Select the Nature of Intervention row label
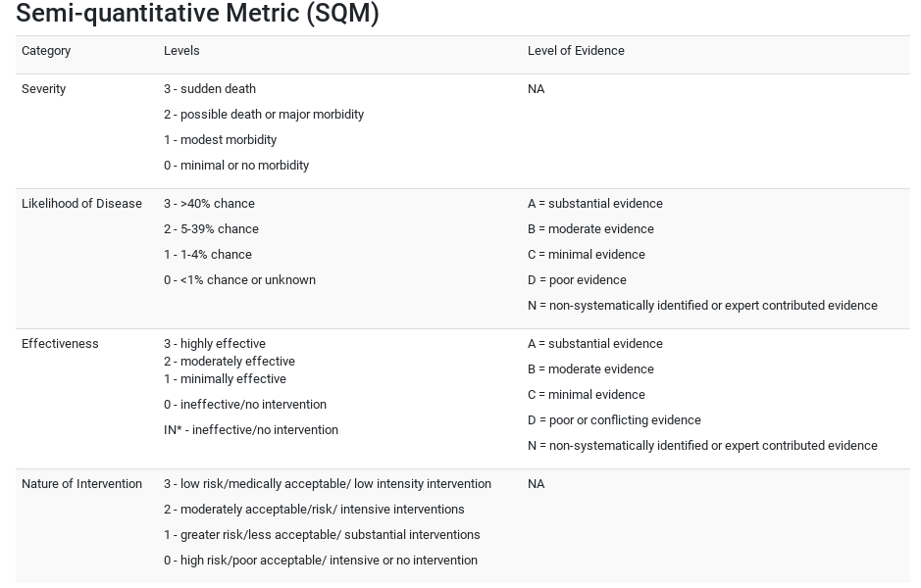The height and width of the screenshot is (588, 921). pos(81,484)
